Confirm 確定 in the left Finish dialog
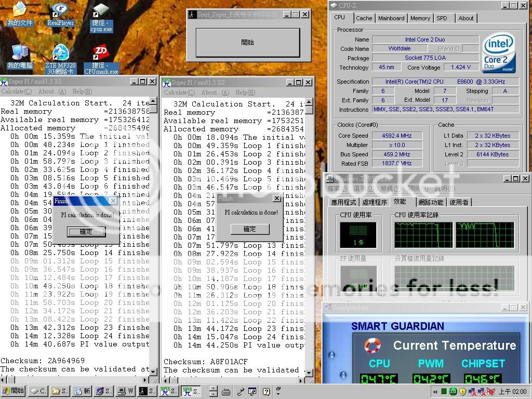The height and width of the screenshot is (399, 532). point(86,232)
